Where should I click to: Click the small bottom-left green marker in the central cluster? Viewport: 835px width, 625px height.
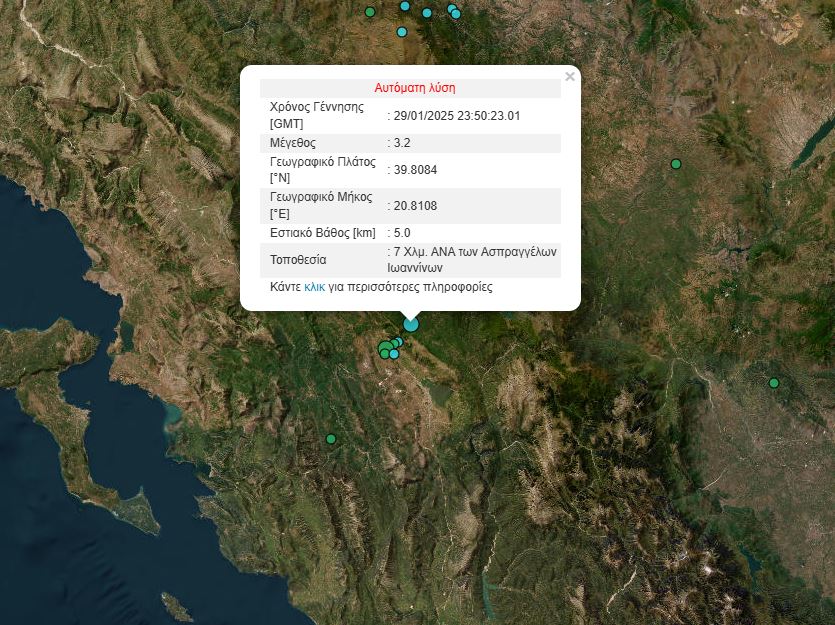point(384,354)
